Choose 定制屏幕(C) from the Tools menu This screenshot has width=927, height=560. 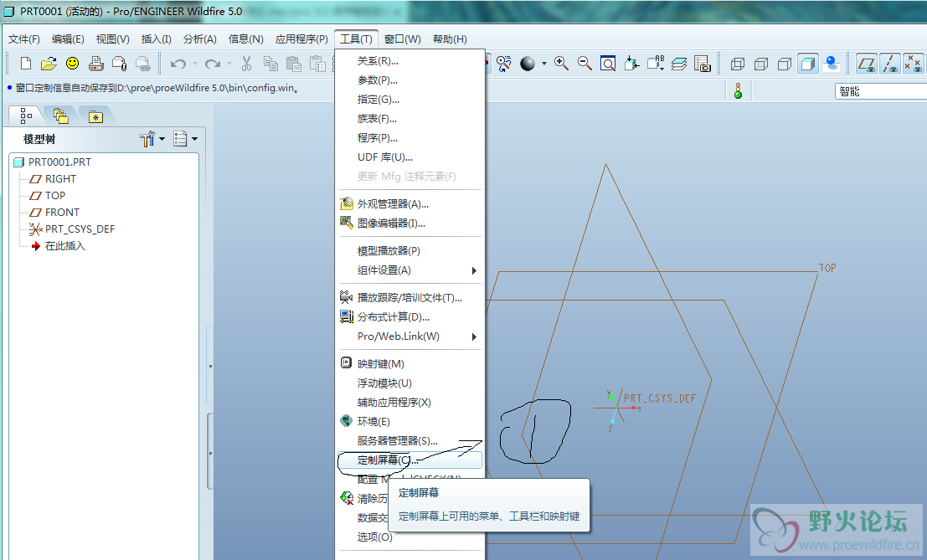[410, 460]
